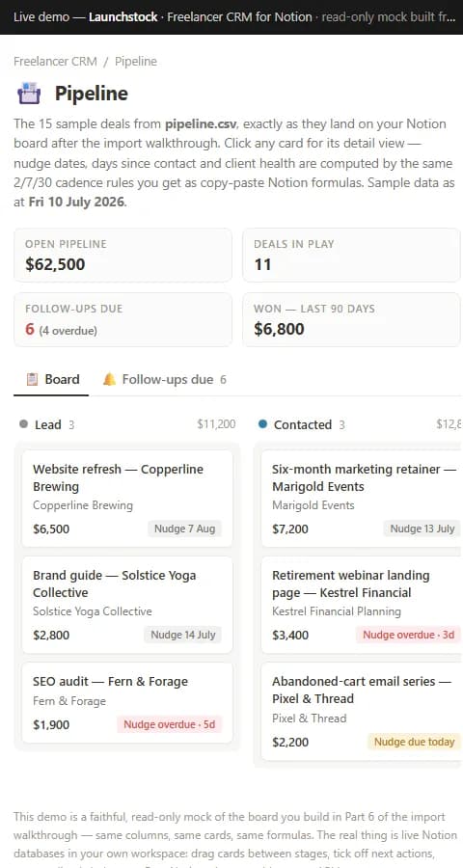Click the blue Contacted status dot
463x868 pixels.
tap(262, 424)
